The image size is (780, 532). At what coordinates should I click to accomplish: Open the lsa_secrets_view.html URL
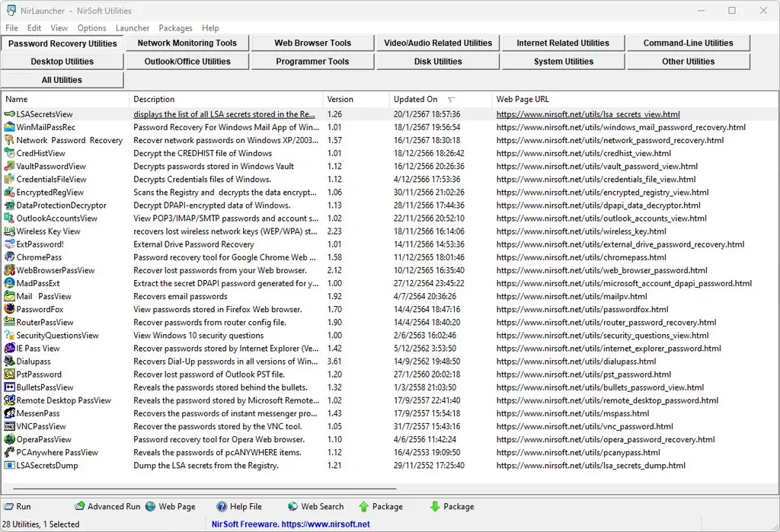click(588, 114)
